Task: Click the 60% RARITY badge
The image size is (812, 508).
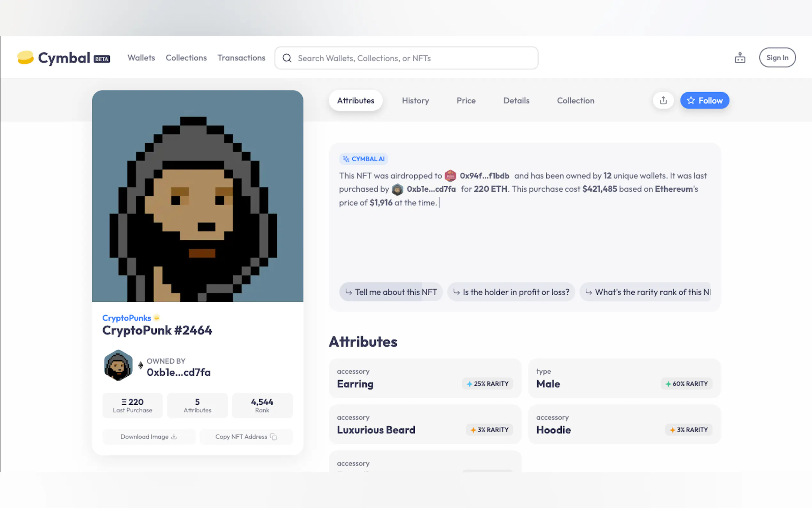Action: tap(686, 384)
